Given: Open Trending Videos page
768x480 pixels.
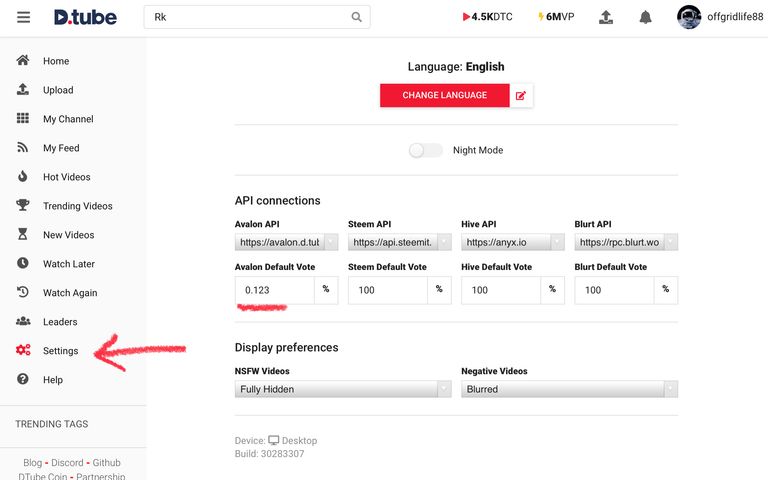Looking at the screenshot, I should [78, 206].
